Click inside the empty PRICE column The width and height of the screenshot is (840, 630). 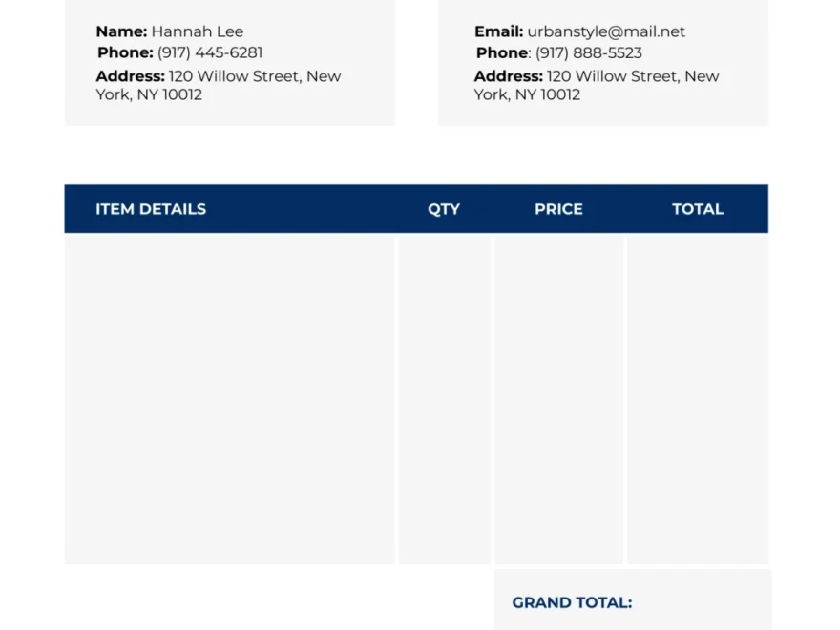click(558, 399)
